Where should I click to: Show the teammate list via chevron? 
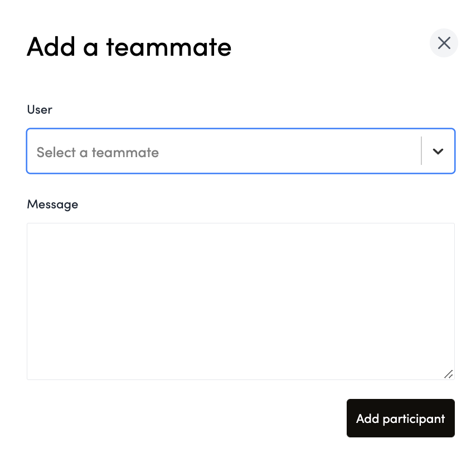pos(438,152)
